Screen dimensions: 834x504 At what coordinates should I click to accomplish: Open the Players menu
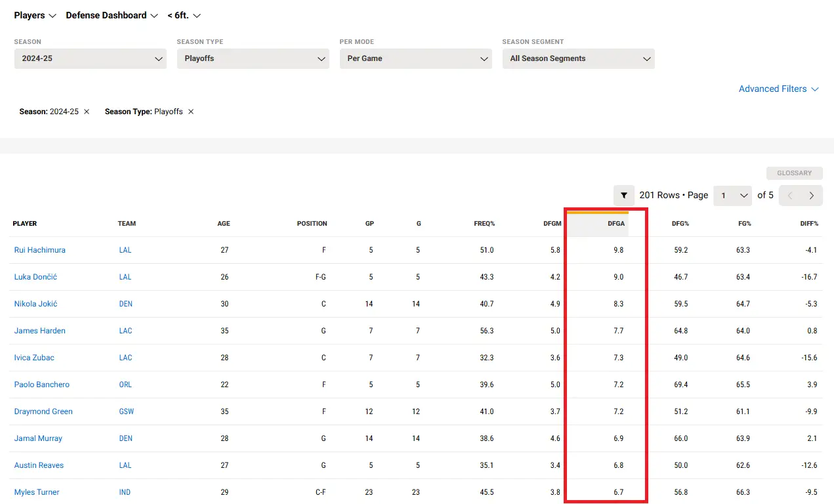click(x=35, y=15)
